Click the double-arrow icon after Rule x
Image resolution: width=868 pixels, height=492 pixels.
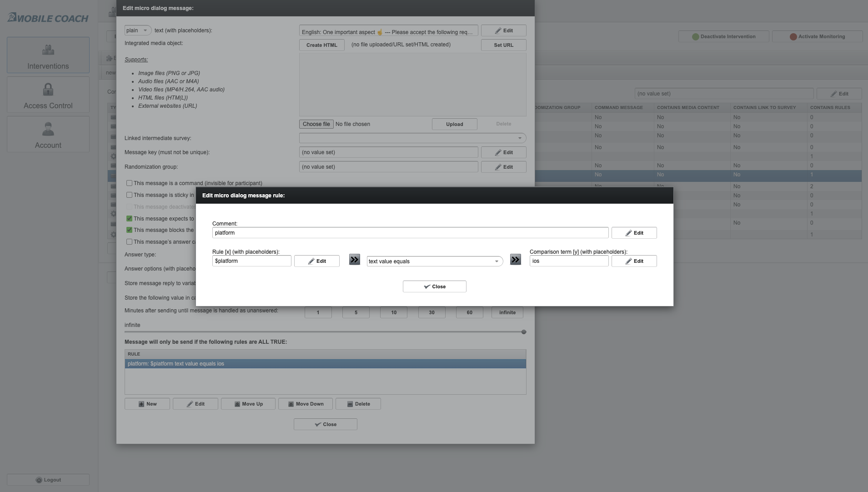pyautogui.click(x=354, y=260)
